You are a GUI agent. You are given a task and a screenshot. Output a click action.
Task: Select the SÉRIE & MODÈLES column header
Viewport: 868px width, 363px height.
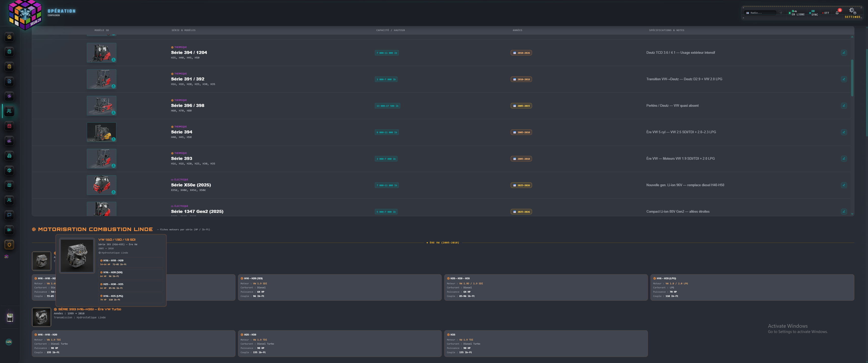(183, 30)
